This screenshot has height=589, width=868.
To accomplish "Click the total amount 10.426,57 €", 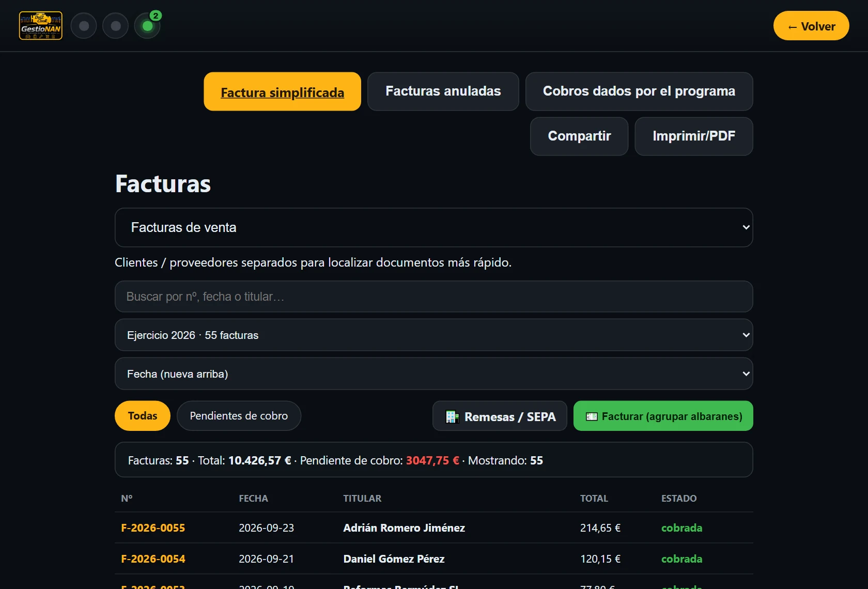I will coord(259,460).
